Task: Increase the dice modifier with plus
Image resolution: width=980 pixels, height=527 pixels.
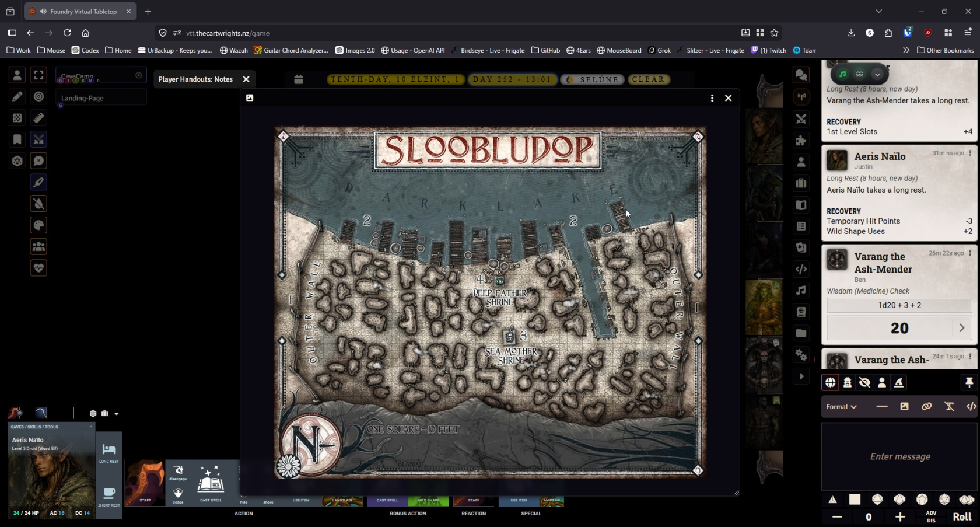Action: 900,517
